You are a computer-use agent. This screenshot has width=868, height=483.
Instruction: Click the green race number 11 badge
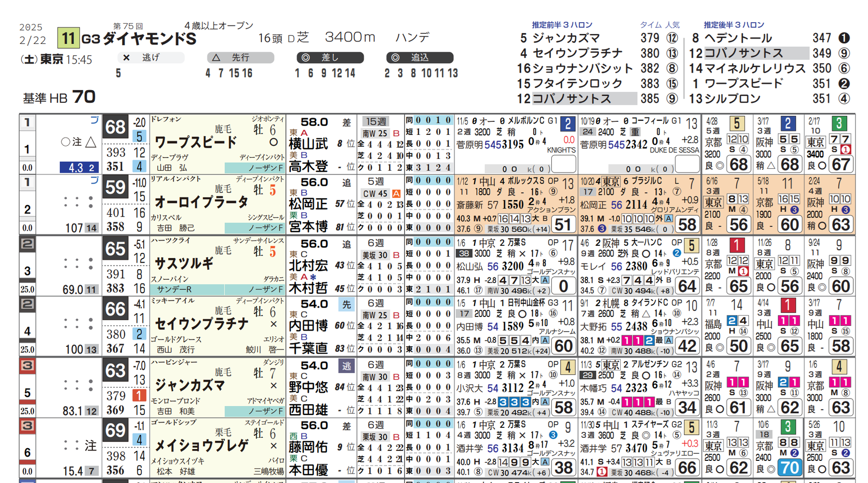coord(68,38)
